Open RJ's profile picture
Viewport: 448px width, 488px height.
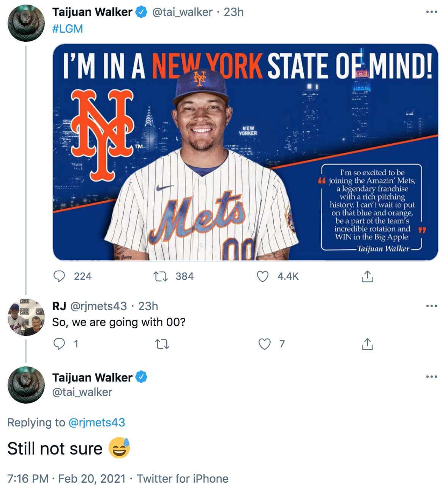(x=26, y=317)
